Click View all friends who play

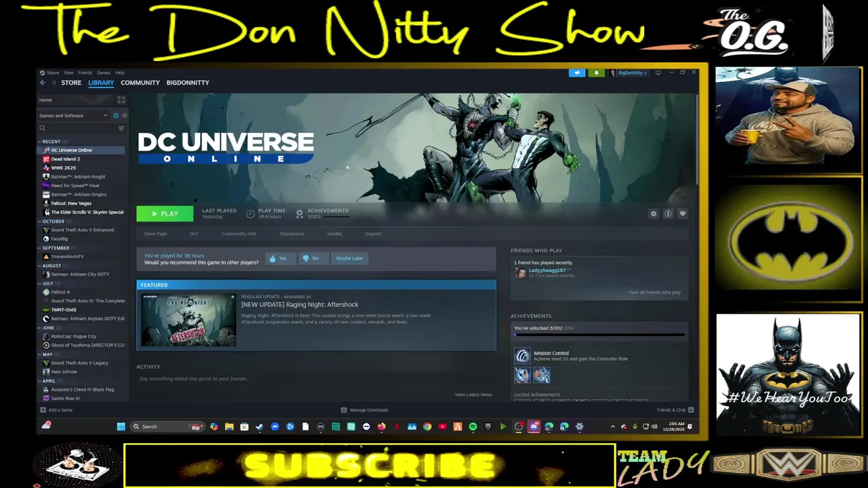tap(654, 292)
